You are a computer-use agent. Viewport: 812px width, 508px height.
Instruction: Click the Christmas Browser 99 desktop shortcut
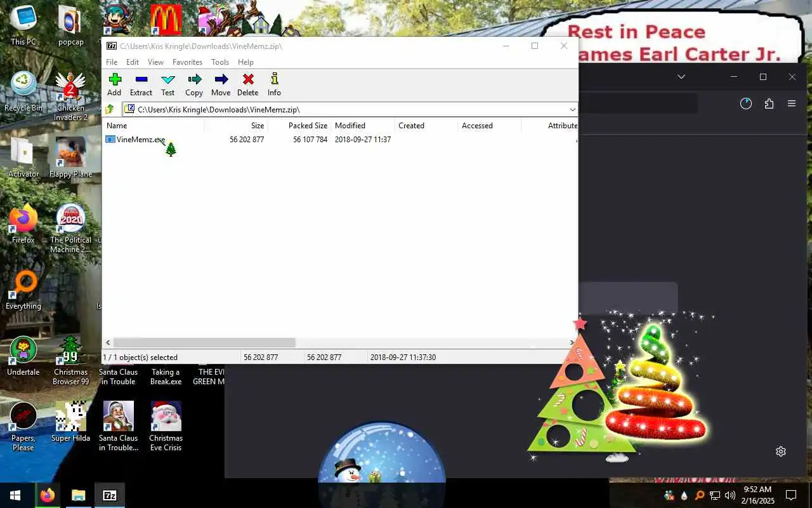(70, 361)
